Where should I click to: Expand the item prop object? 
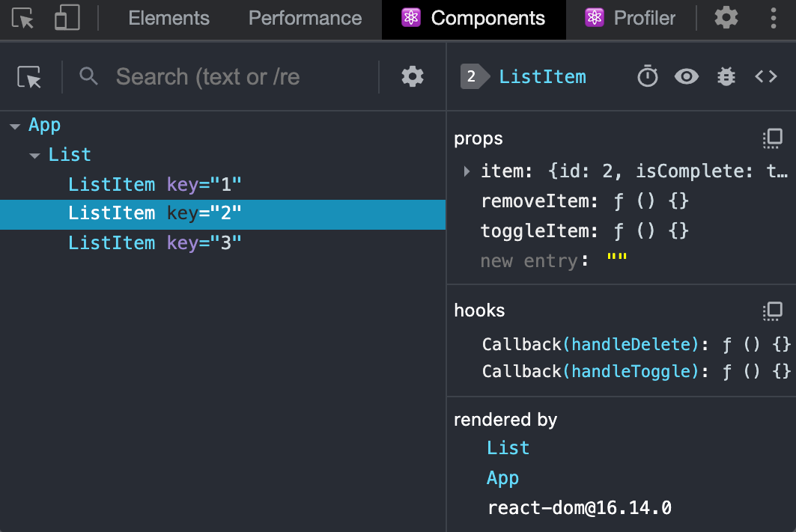(x=466, y=171)
